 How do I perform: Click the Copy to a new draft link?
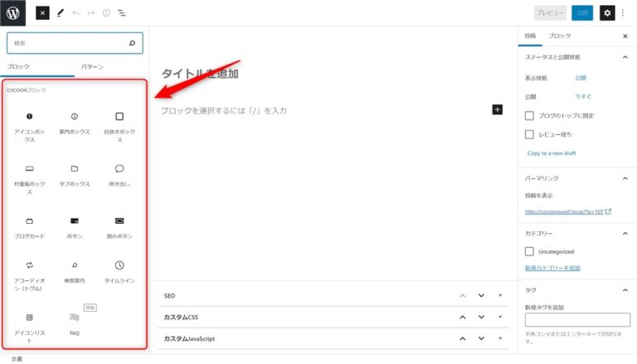[x=552, y=153]
